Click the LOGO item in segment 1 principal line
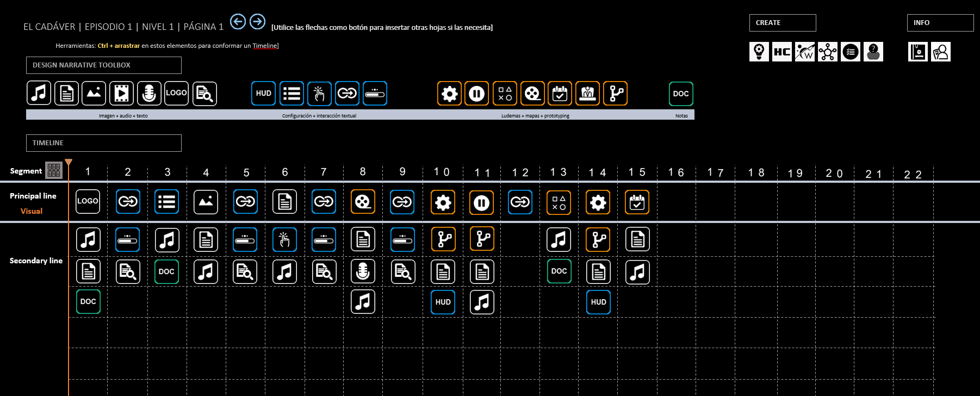This screenshot has width=980, height=396. (88, 201)
